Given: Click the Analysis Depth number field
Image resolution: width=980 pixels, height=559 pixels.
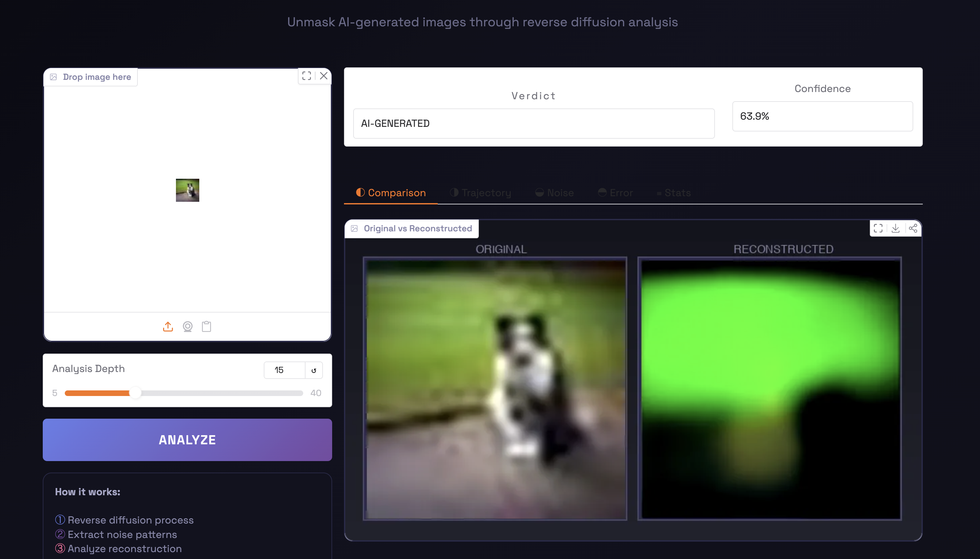Looking at the screenshot, I should pyautogui.click(x=284, y=370).
